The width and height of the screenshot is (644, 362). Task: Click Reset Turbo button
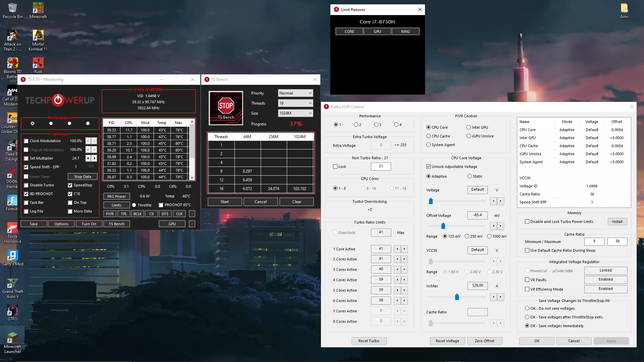[x=369, y=341]
